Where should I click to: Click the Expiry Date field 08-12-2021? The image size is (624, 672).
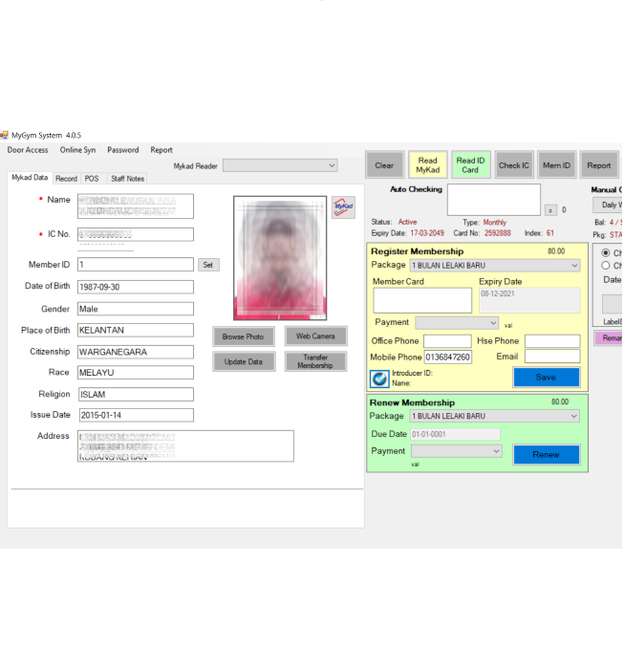[529, 300]
